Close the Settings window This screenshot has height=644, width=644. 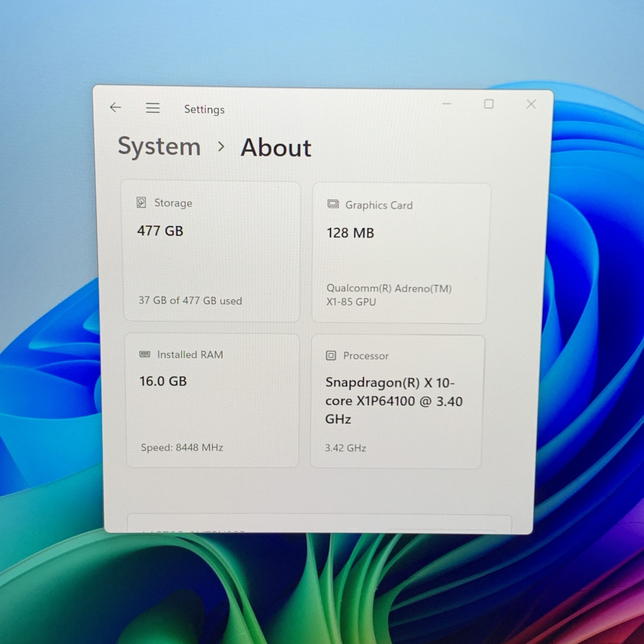coord(531,104)
